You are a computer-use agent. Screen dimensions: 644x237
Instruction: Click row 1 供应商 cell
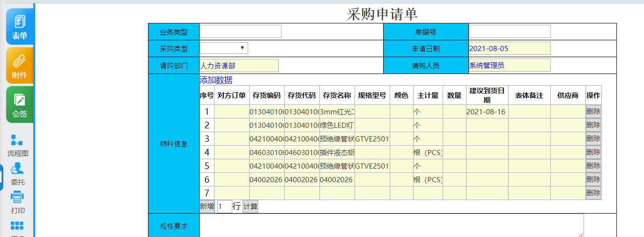(x=568, y=111)
